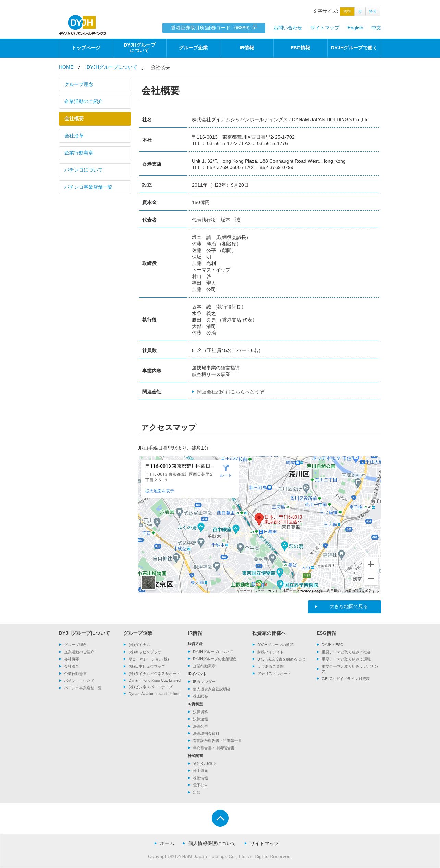The width and height of the screenshot is (440, 868).
Task: Open footer よくあるご質問 link
Action: (x=270, y=666)
